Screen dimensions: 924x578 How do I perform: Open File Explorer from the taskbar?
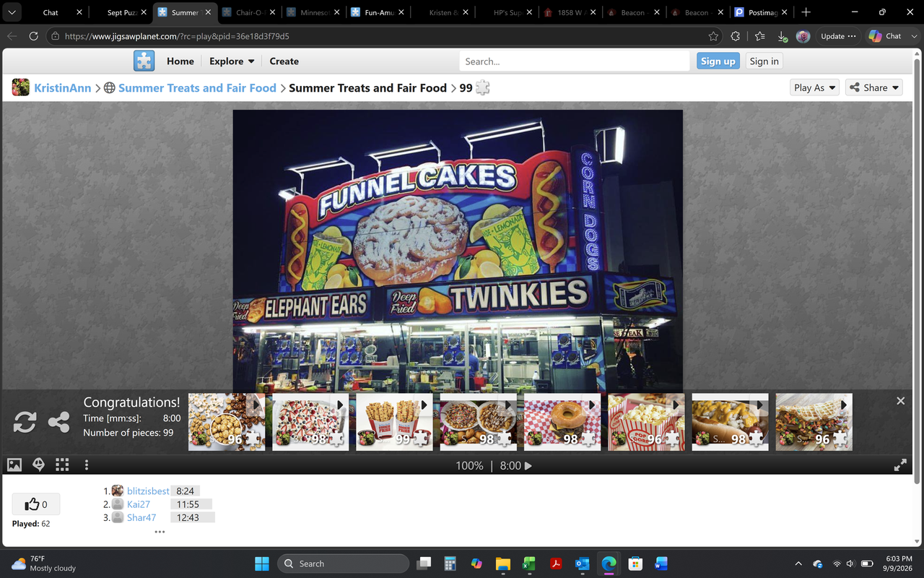click(503, 564)
